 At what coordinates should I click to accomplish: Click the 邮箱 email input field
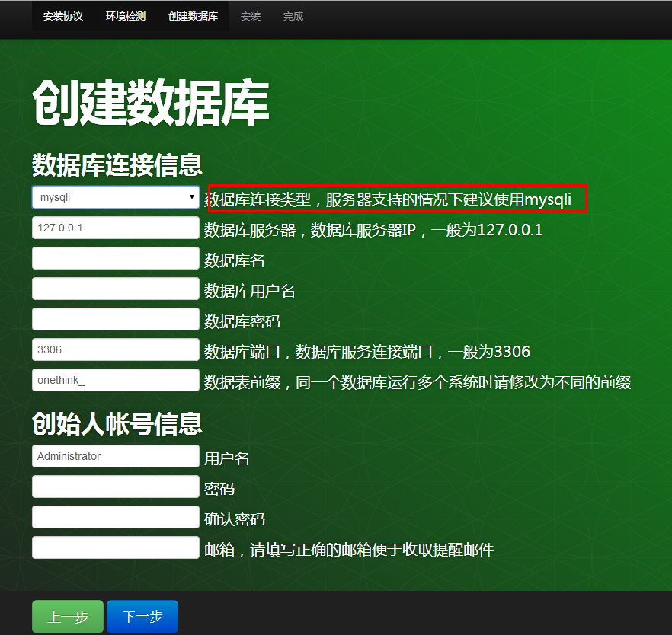[x=115, y=547]
